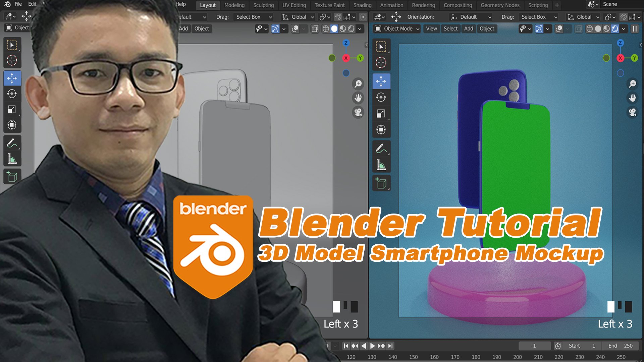Open the Select Box drag dropdown on right
This screenshot has width=644, height=362.
(x=539, y=17)
